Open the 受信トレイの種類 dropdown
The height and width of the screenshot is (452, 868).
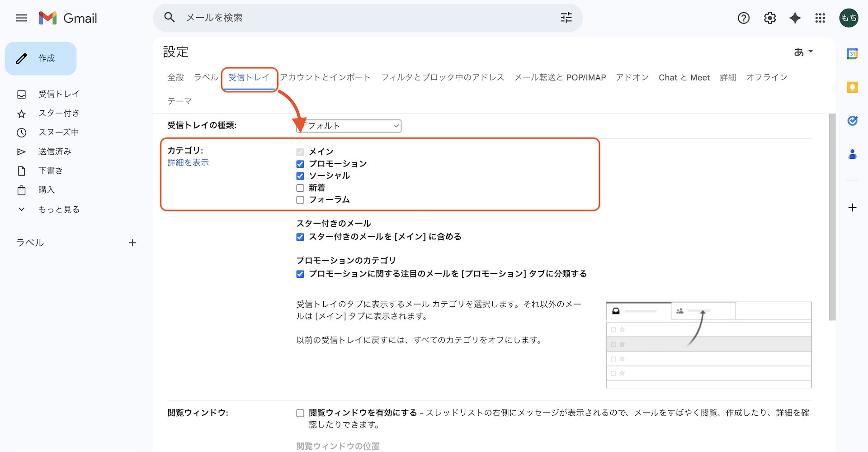click(x=349, y=126)
